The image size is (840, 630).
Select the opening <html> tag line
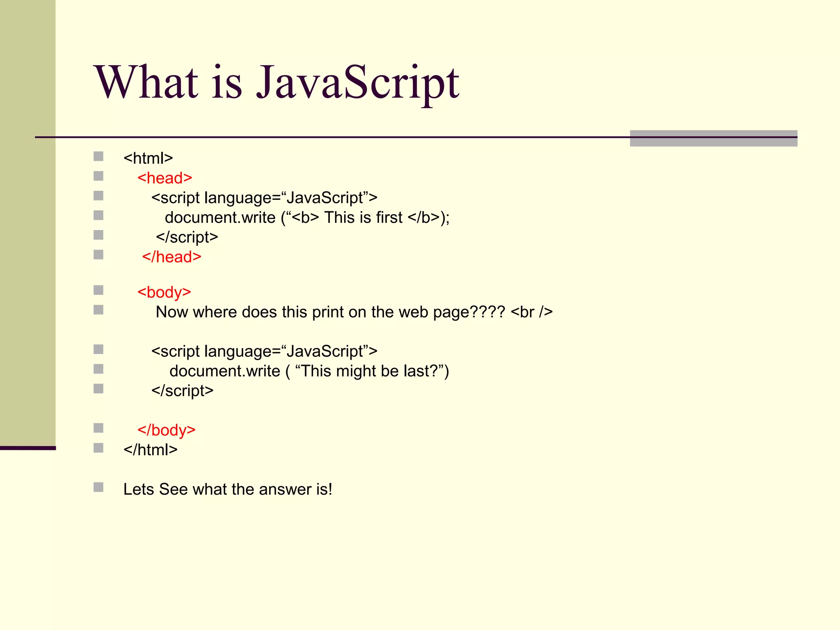pyautogui.click(x=148, y=158)
